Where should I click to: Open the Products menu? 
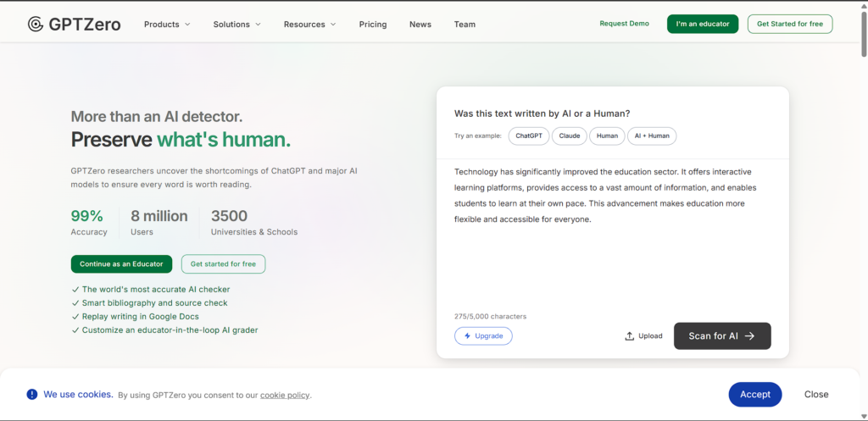click(x=167, y=25)
